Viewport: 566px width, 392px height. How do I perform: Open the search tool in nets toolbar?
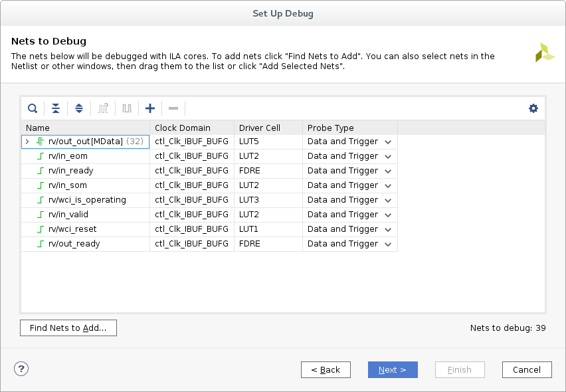[x=33, y=108]
